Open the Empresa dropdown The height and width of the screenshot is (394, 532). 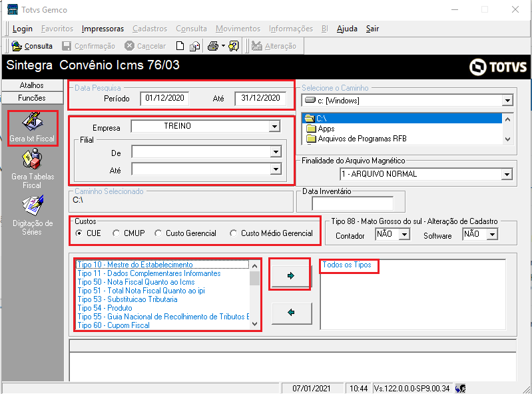[x=274, y=127]
